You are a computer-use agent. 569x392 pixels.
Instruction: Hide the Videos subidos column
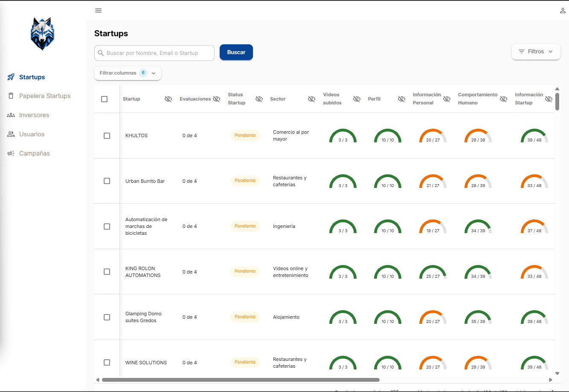[357, 99]
